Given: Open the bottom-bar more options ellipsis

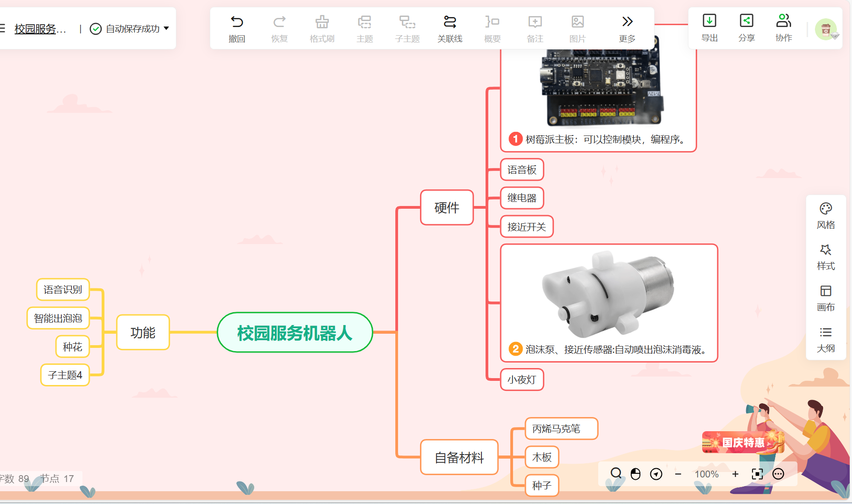Looking at the screenshot, I should pyautogui.click(x=778, y=474).
